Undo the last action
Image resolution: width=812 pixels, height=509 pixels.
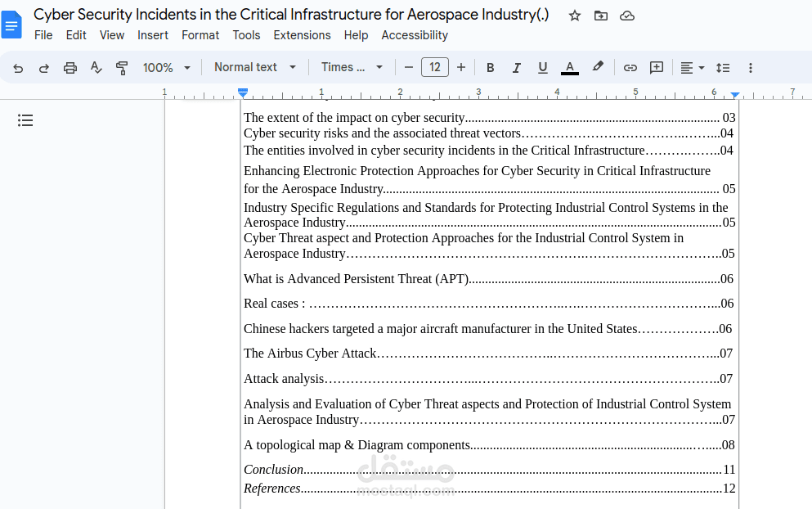pos(18,68)
